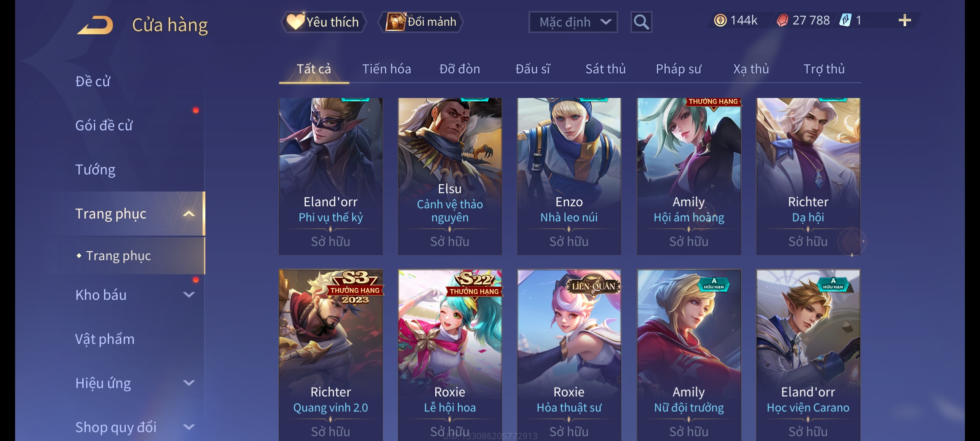Tap the back arrow beside Cửa hàng
This screenshot has width=980, height=441.
pyautogui.click(x=95, y=25)
